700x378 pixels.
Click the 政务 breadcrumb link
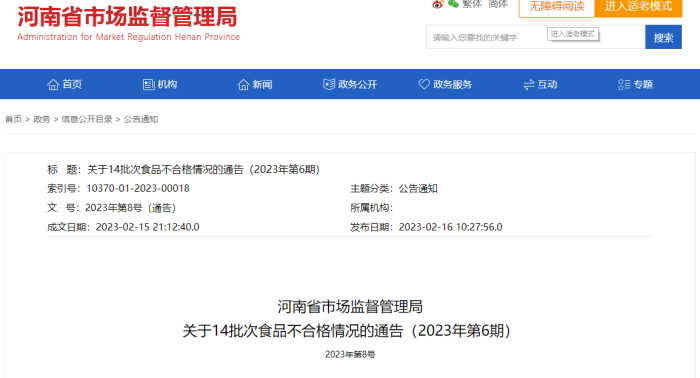tap(42, 119)
